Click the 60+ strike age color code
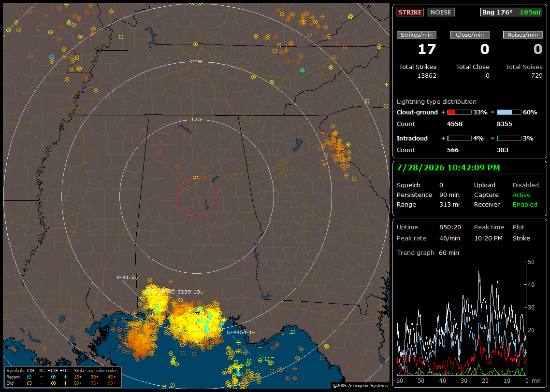Viewport: 550px width, 392px height. click(78, 383)
